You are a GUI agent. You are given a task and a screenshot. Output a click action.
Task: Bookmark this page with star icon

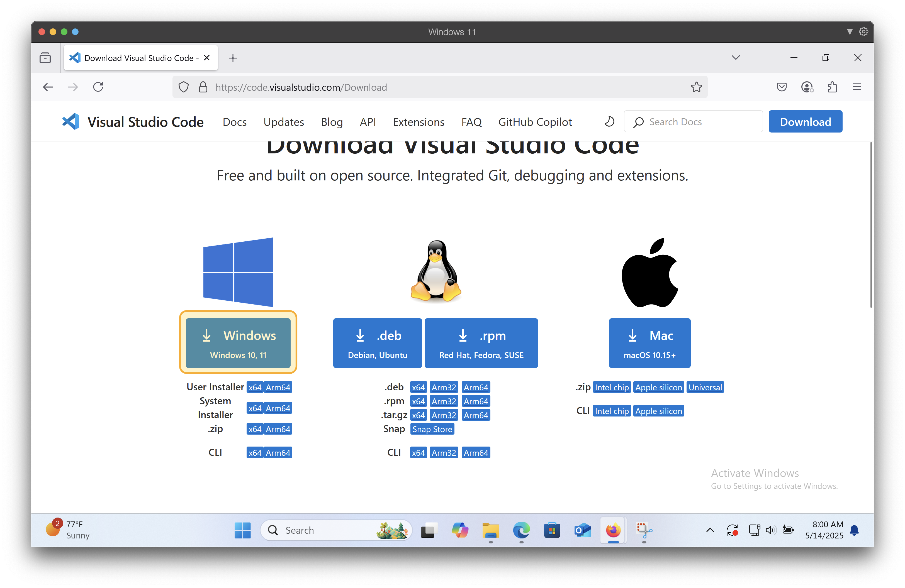pyautogui.click(x=696, y=87)
